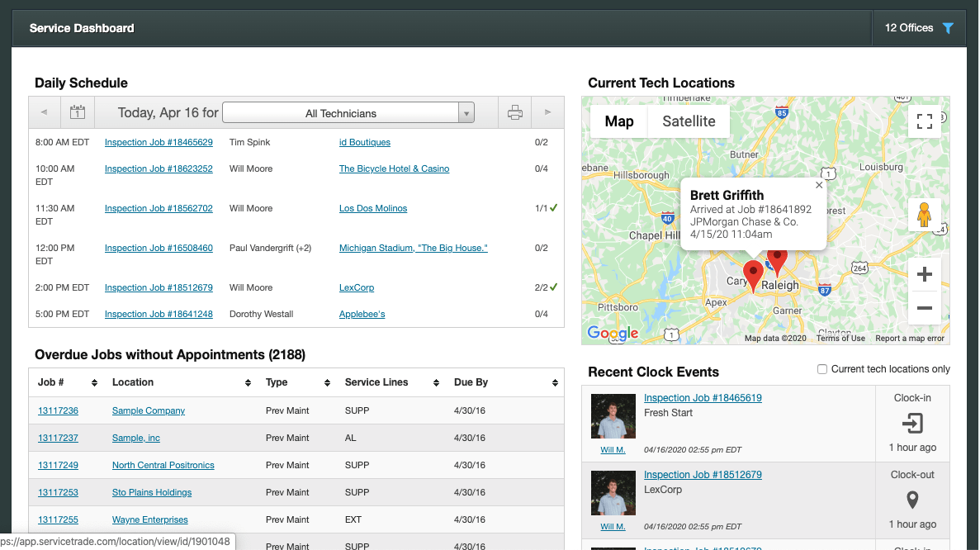Open overdue job 13117255
The height and width of the screenshot is (550, 980).
pyautogui.click(x=58, y=519)
